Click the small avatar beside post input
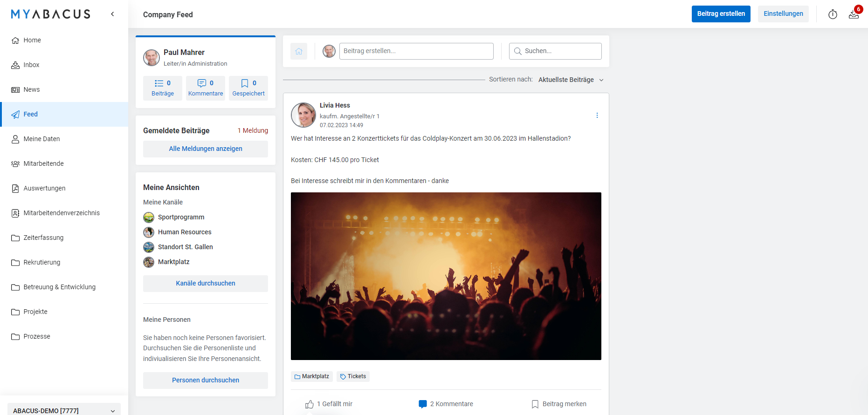 tap(329, 51)
